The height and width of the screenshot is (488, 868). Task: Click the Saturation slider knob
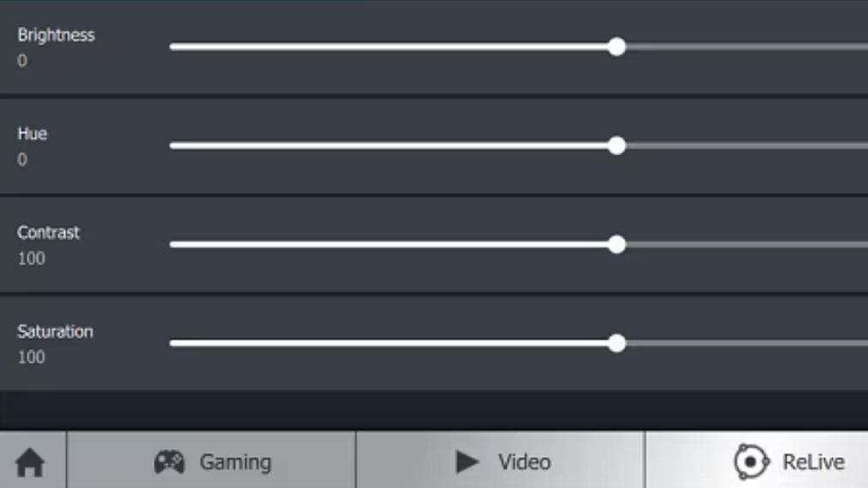pos(617,343)
